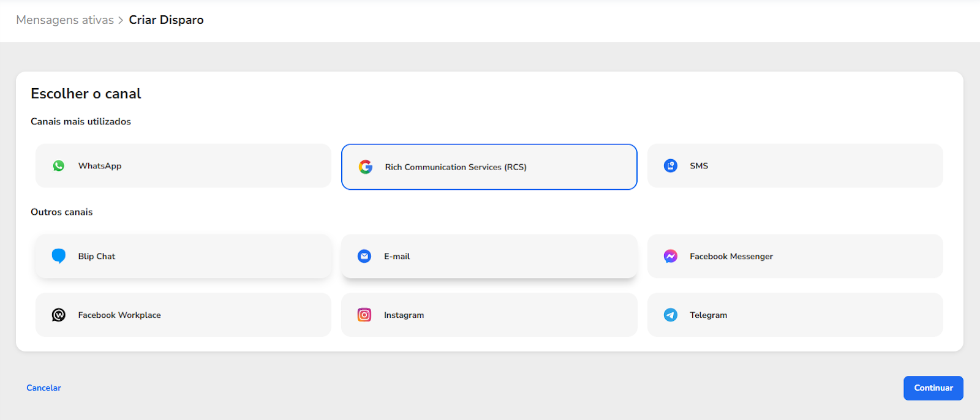Click the Cancelar link

(x=43, y=388)
